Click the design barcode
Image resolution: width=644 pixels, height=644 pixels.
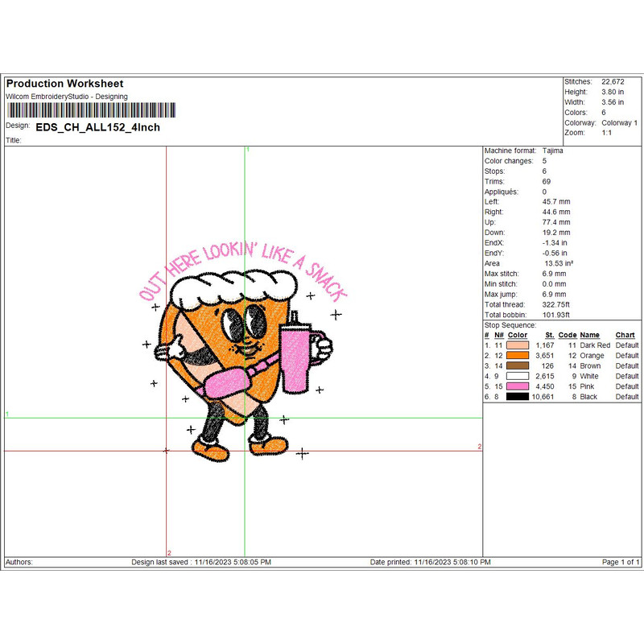(x=90, y=111)
